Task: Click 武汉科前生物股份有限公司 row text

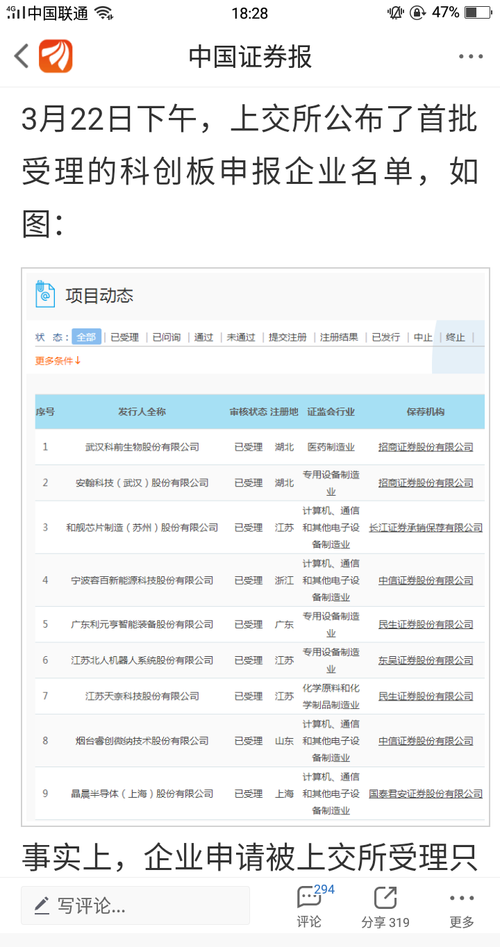Action: point(142,447)
